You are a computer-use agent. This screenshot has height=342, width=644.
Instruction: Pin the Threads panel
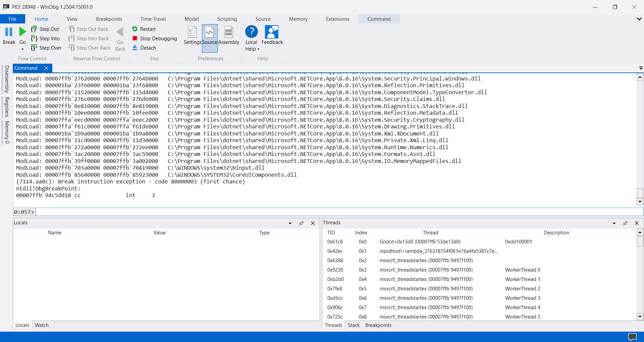point(625,223)
